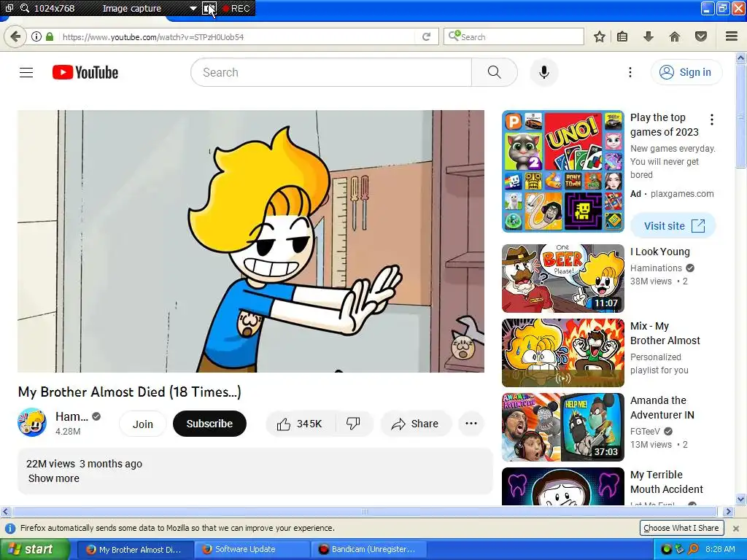The image size is (747, 560).
Task: Open site information icon in address bar
Action: tap(36, 36)
